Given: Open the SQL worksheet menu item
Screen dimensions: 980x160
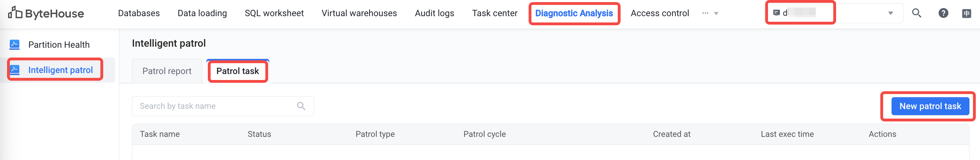Looking at the screenshot, I should coord(274,13).
